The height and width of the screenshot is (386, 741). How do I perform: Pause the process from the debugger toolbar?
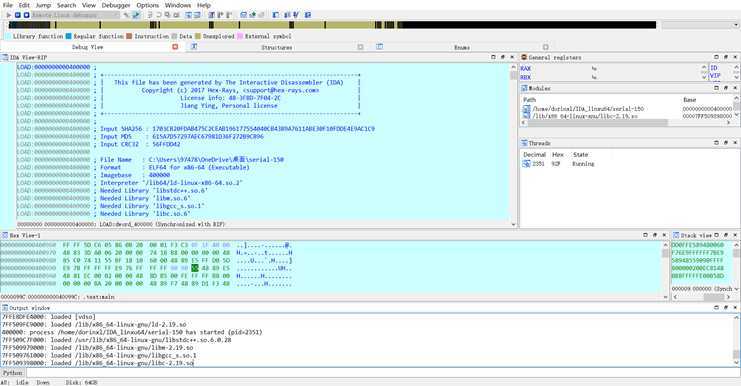click(17, 15)
